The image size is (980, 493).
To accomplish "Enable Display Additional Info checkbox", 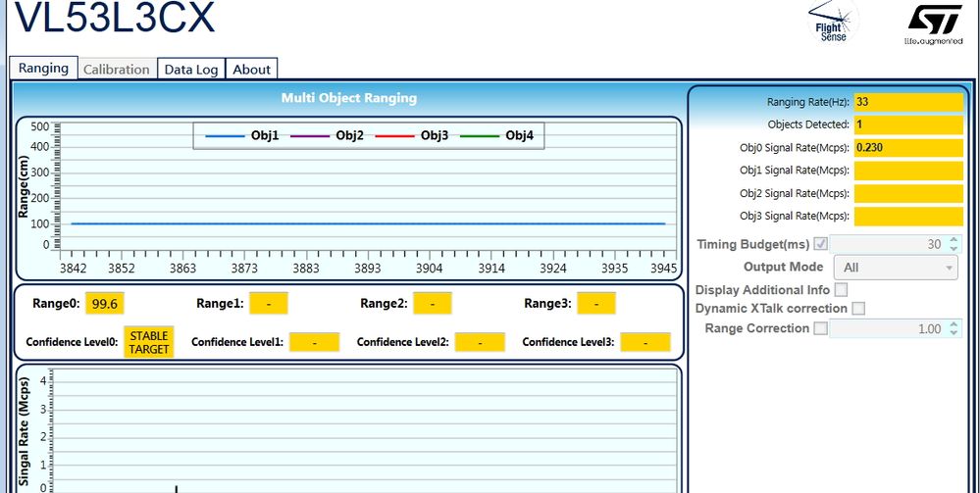I will click(842, 290).
